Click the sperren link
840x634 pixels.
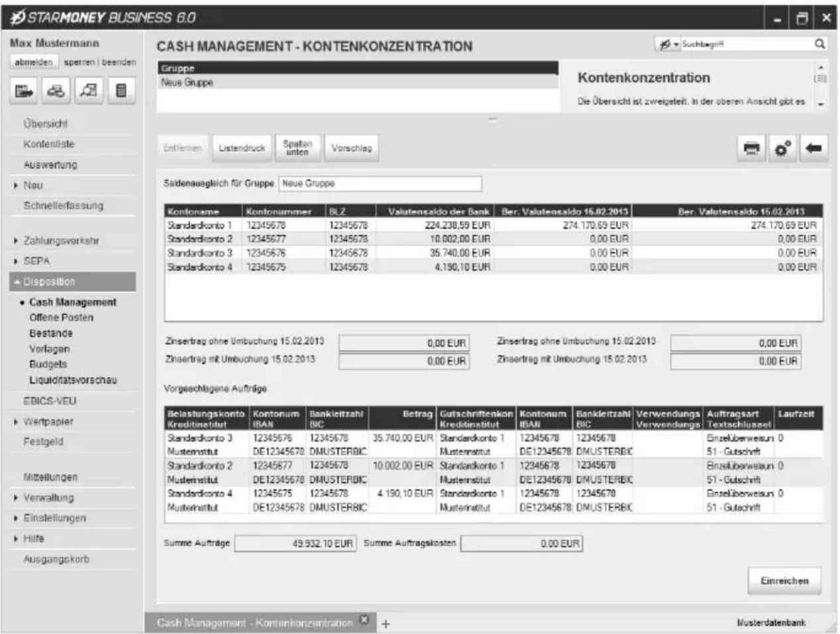tap(79, 62)
